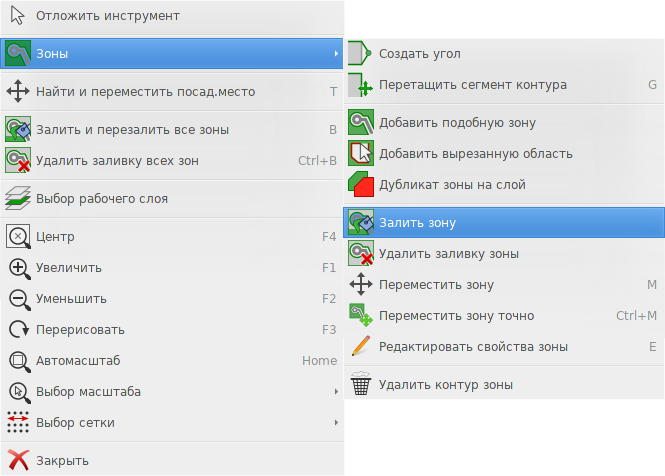The width and height of the screenshot is (665, 476).
Task: Click the magnifier icon for Центр
Action: tap(18, 236)
